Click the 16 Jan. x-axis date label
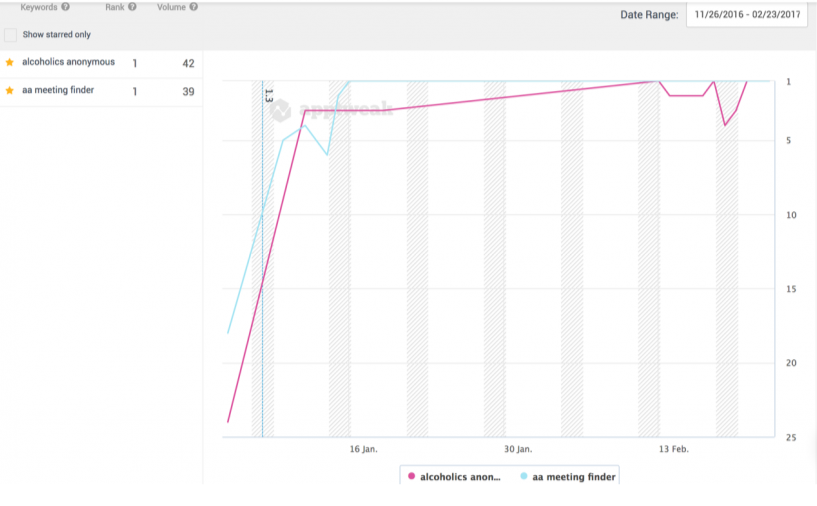This screenshot has height=506, width=817. tap(363, 450)
